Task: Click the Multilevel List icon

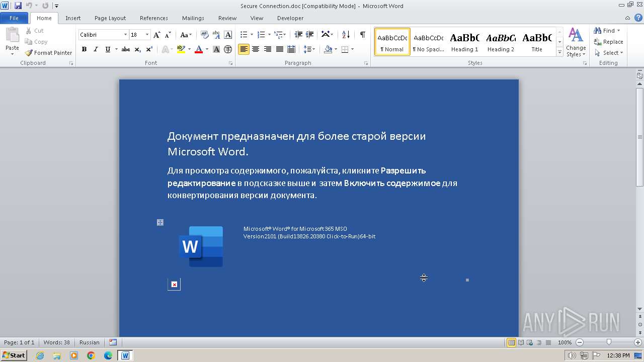Action: pyautogui.click(x=278, y=35)
